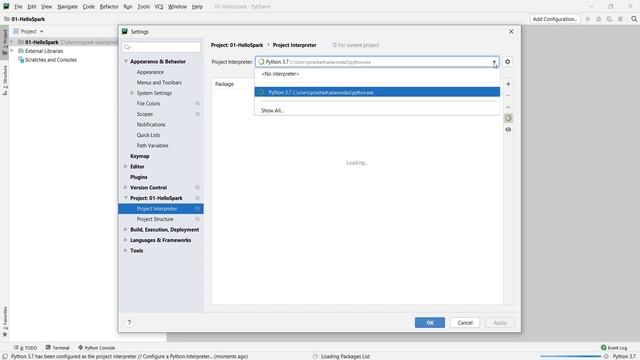Open the Navigate menu
Screen dimensions: 640x360
coord(67,7)
